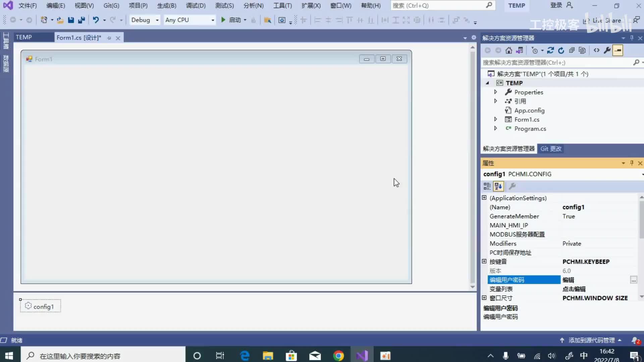
Task: Expand the 引用 references node
Action: pos(495,101)
